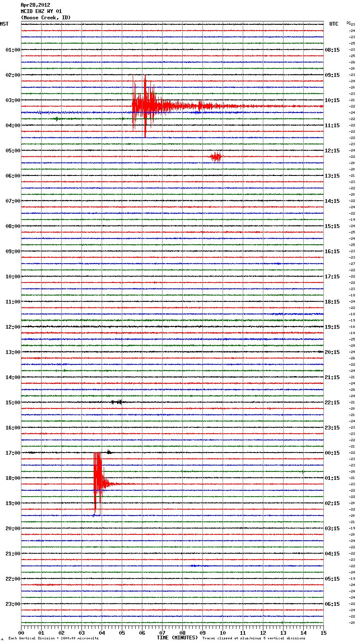357x644 pixels.
Task: Click the 15:00 MST time label
Action: [13, 403]
